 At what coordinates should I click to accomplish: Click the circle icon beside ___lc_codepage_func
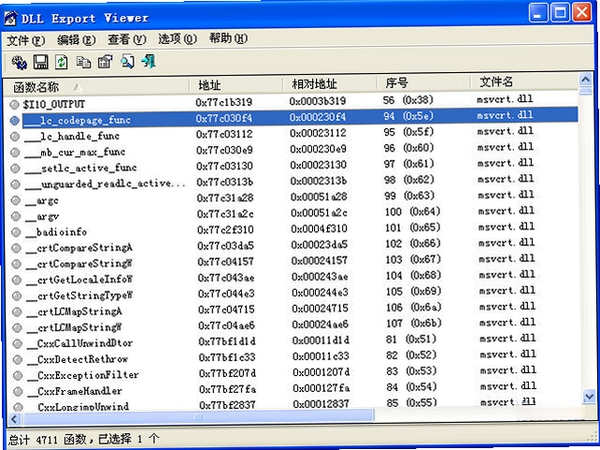[15, 121]
